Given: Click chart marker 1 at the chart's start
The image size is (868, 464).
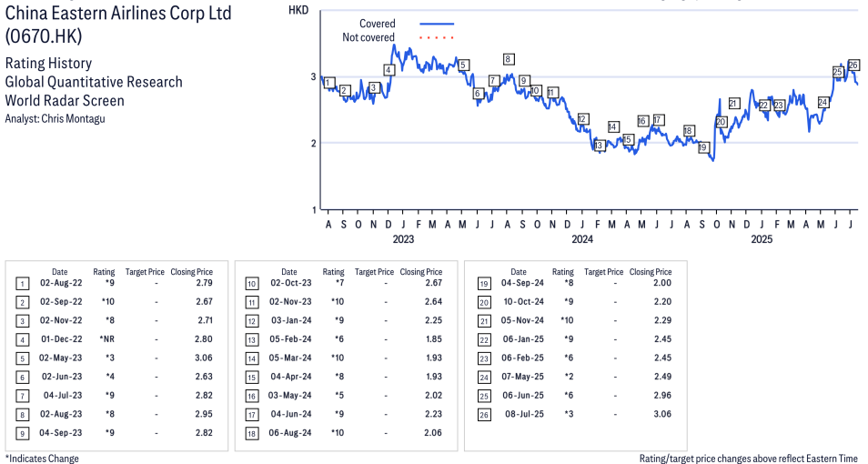Looking at the screenshot, I should (328, 83).
